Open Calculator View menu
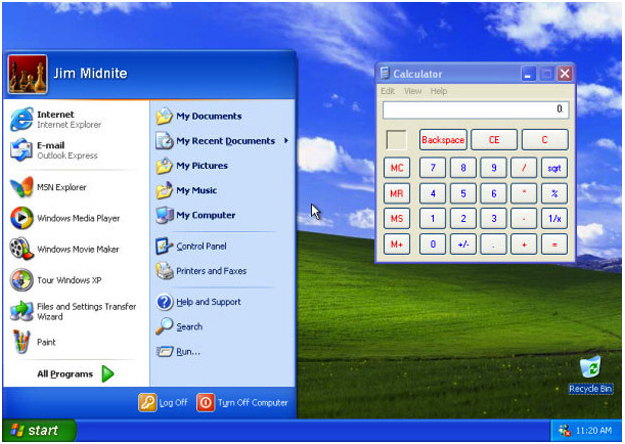 413,91
